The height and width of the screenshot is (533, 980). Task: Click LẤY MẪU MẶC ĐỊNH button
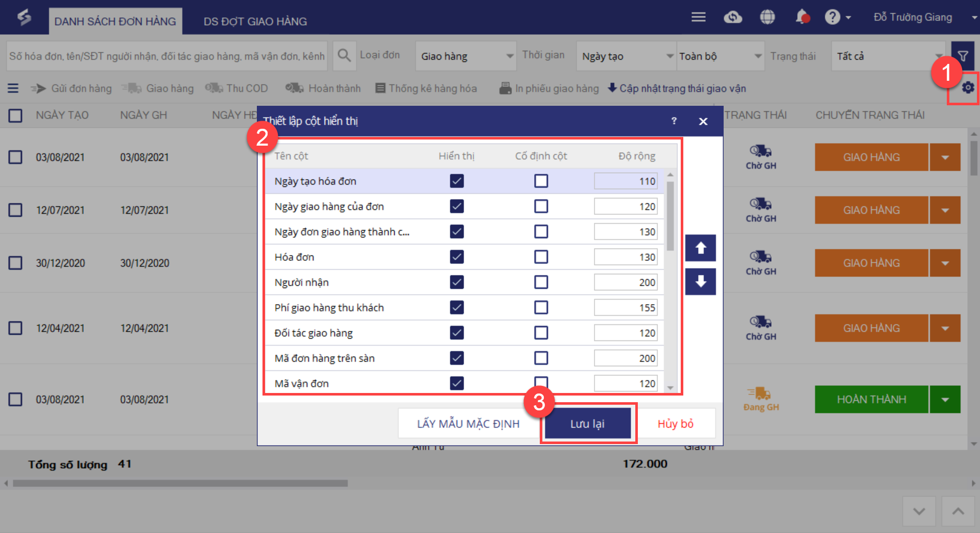pyautogui.click(x=468, y=424)
